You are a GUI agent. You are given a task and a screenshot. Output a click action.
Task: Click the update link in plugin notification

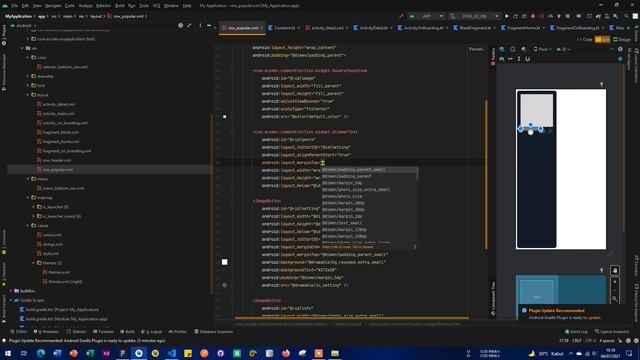[594, 317]
